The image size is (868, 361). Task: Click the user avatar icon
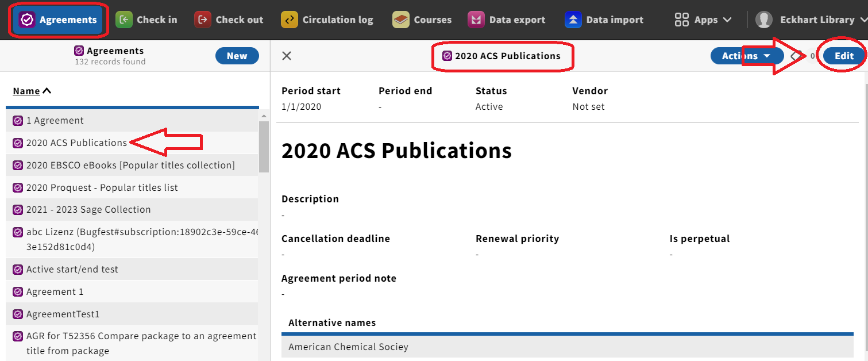point(764,20)
